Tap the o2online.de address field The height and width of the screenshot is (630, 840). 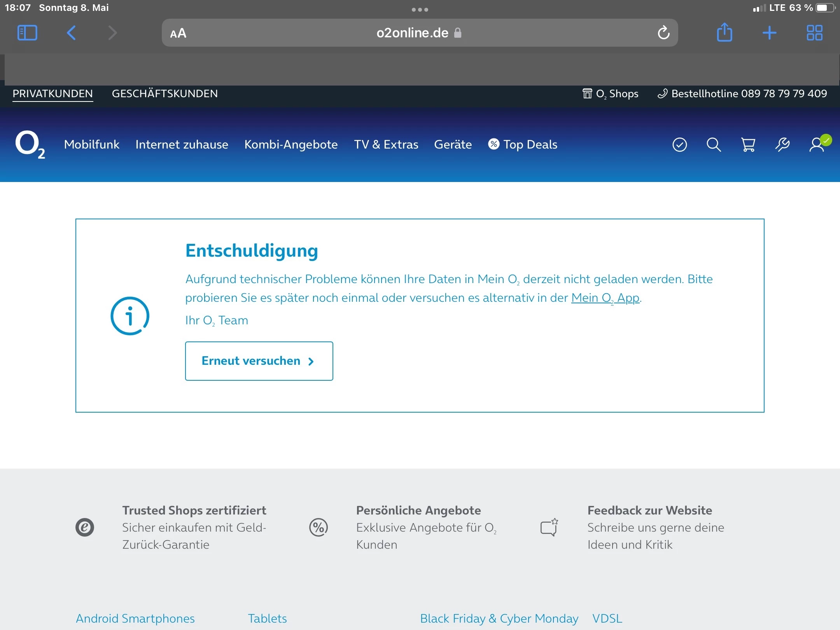coord(412,33)
